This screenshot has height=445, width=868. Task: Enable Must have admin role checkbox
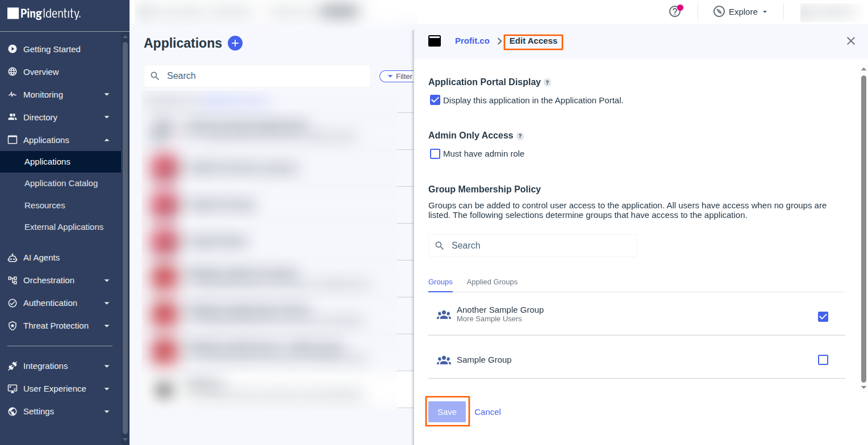pyautogui.click(x=435, y=154)
